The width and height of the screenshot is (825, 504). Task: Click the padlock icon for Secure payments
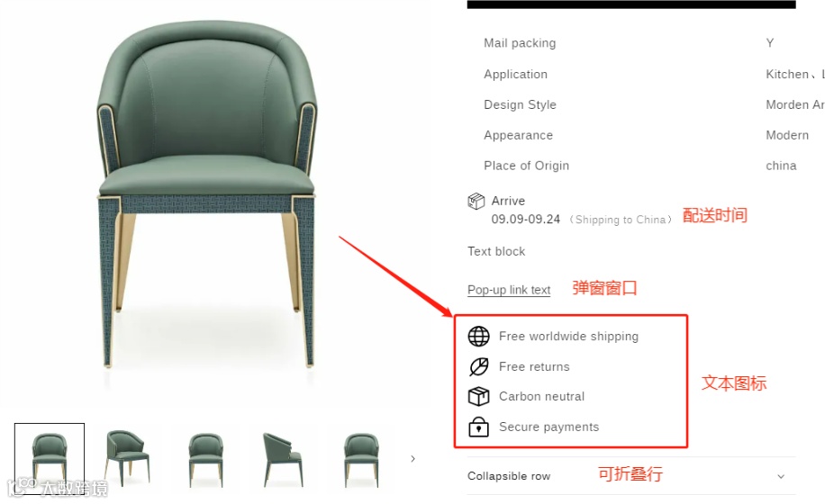478,427
